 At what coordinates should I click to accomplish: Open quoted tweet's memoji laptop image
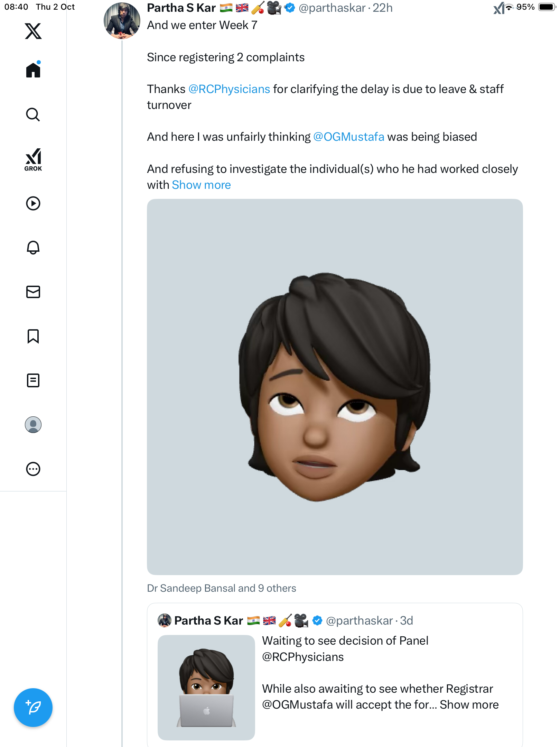[206, 687]
